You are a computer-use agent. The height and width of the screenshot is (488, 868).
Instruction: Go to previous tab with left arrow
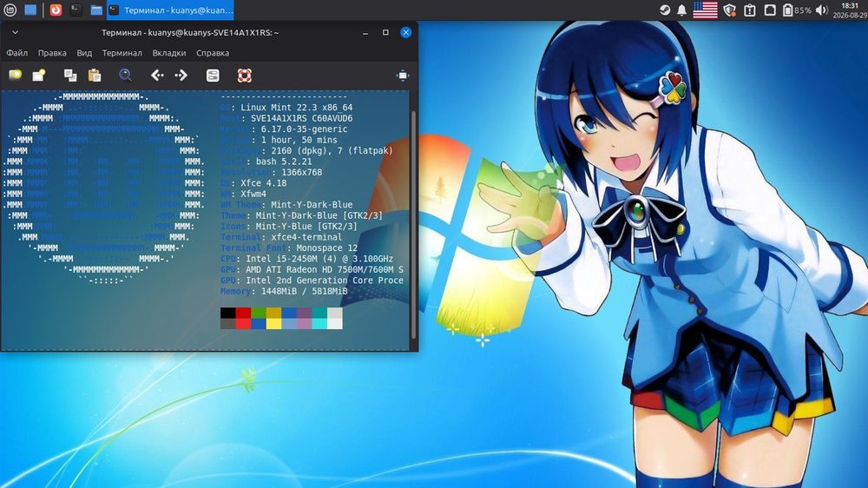(x=157, y=76)
